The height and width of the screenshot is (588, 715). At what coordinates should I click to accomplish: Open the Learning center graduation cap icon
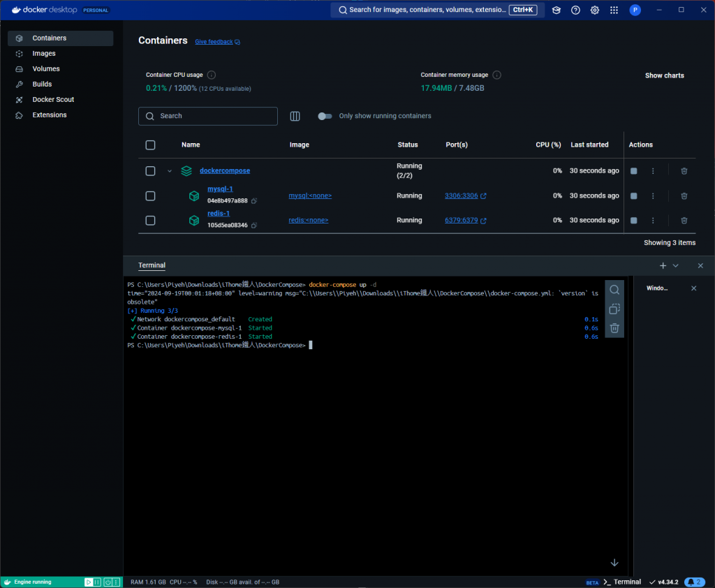pyautogui.click(x=556, y=10)
